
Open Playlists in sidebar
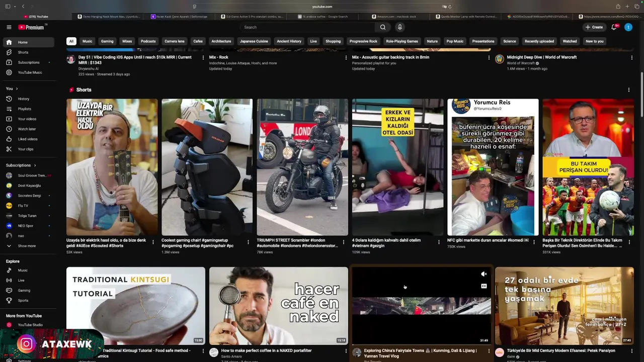(29, 109)
